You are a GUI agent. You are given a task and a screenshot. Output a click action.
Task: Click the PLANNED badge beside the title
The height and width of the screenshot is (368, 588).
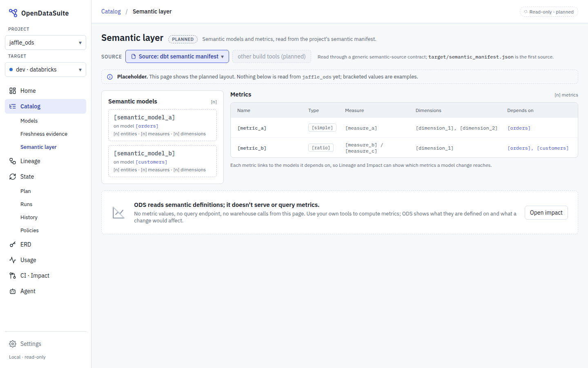(x=183, y=39)
